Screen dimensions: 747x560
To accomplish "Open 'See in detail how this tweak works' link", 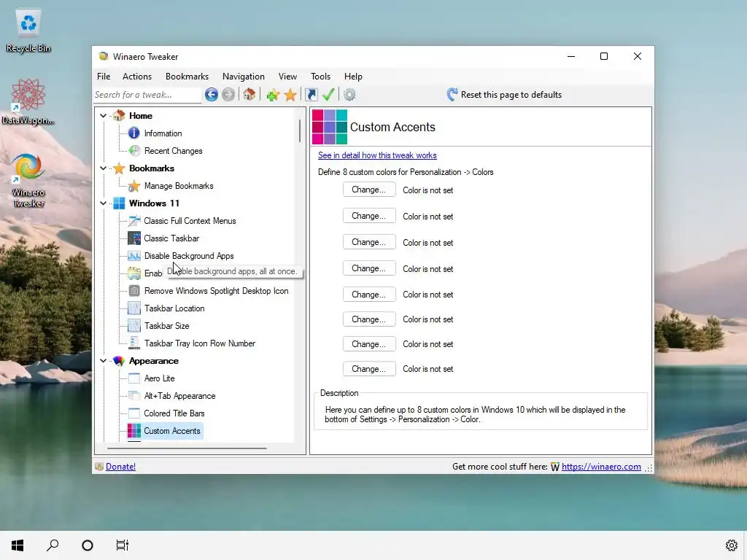I will [377, 155].
